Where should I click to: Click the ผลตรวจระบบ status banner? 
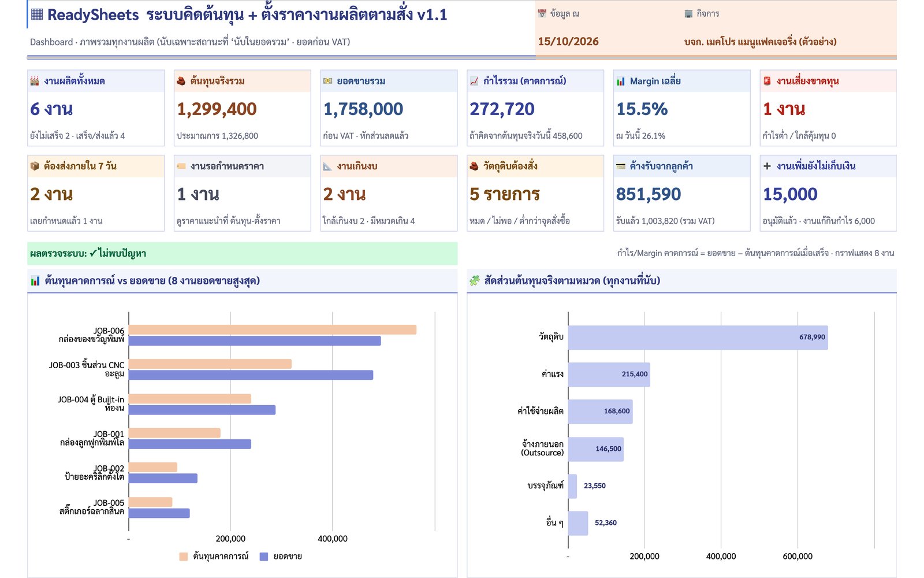pos(243,253)
